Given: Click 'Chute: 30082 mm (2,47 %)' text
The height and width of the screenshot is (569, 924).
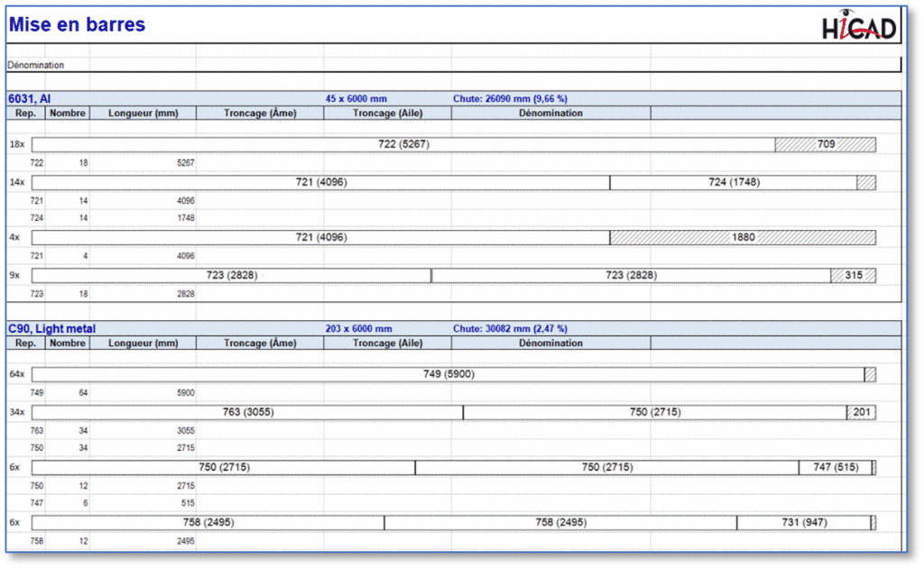Looking at the screenshot, I should pyautogui.click(x=510, y=328).
